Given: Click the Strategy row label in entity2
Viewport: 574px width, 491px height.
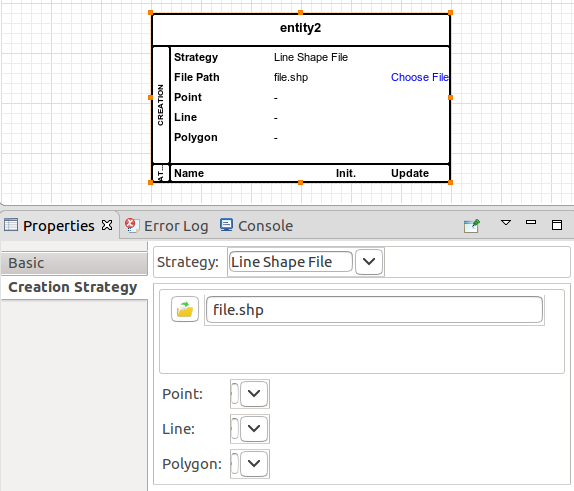Looking at the screenshot, I should pyautogui.click(x=196, y=57).
